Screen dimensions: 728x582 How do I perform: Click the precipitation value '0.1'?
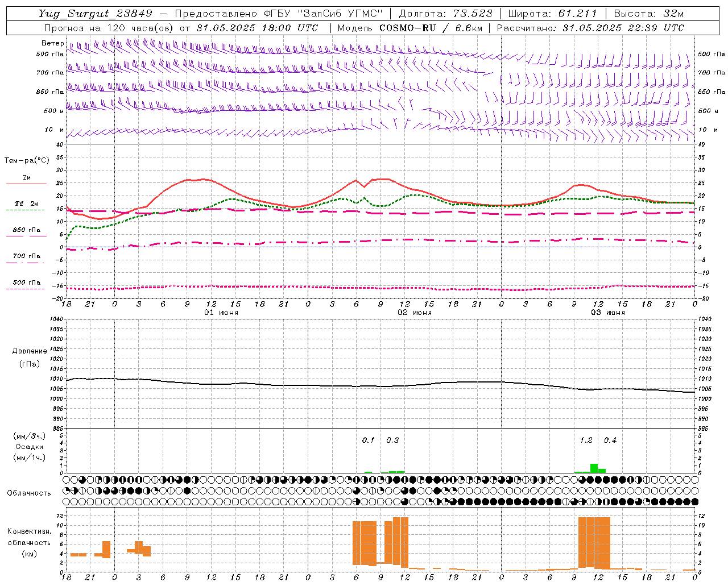click(x=369, y=440)
